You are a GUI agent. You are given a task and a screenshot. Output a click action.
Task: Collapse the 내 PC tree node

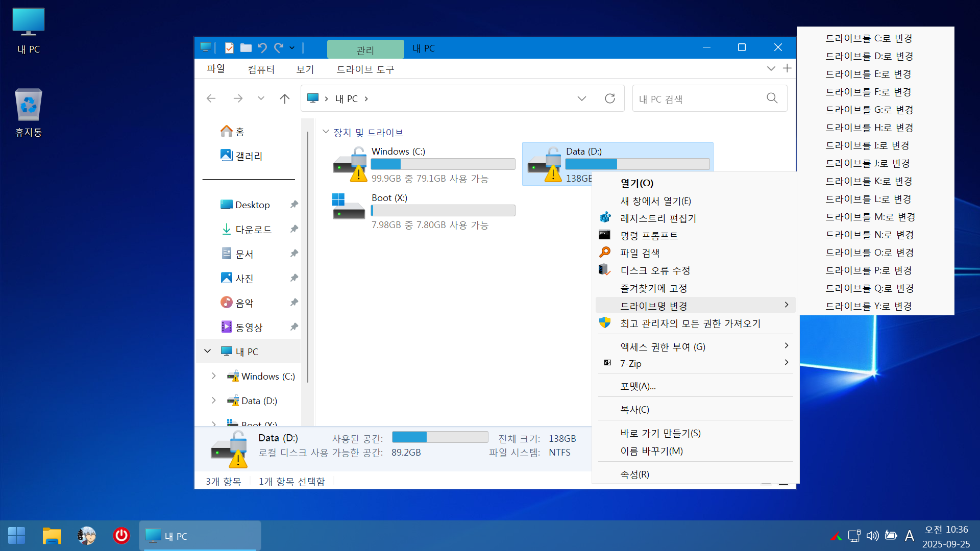click(208, 351)
